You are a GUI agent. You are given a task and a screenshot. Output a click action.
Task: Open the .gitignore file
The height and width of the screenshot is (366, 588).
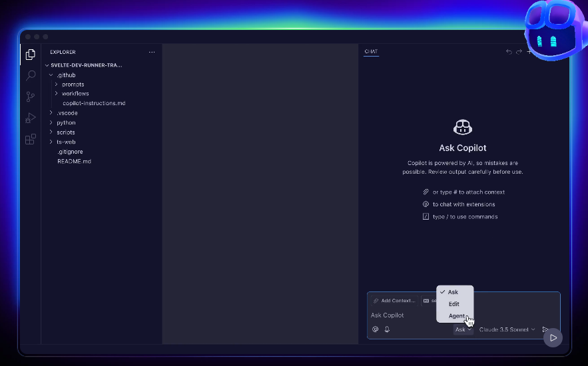(70, 152)
